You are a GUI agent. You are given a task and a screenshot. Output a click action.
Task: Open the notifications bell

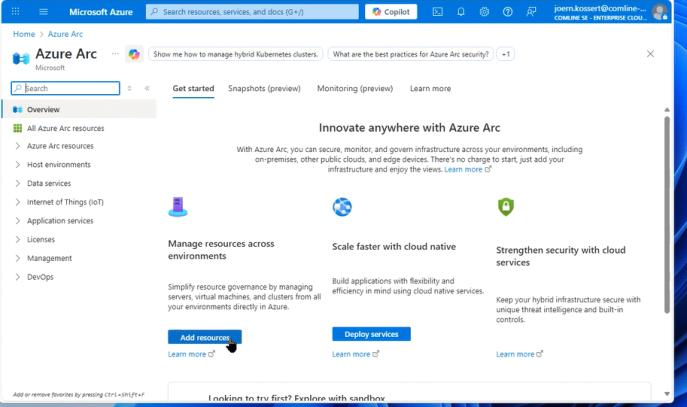pos(460,12)
